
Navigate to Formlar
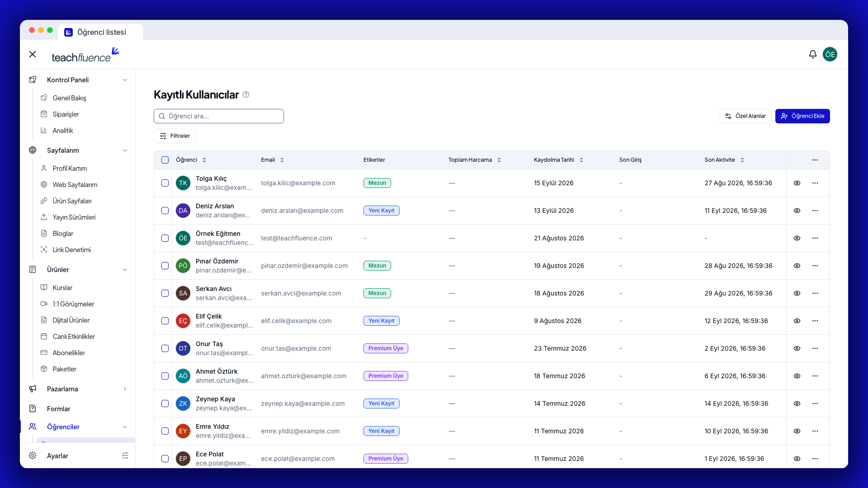point(59,409)
